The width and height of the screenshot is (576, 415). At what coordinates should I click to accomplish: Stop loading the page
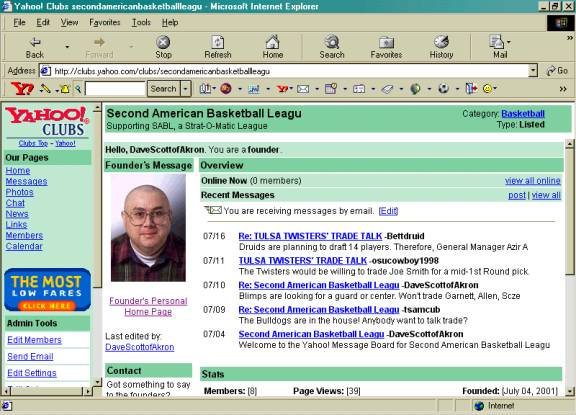pyautogui.click(x=163, y=48)
